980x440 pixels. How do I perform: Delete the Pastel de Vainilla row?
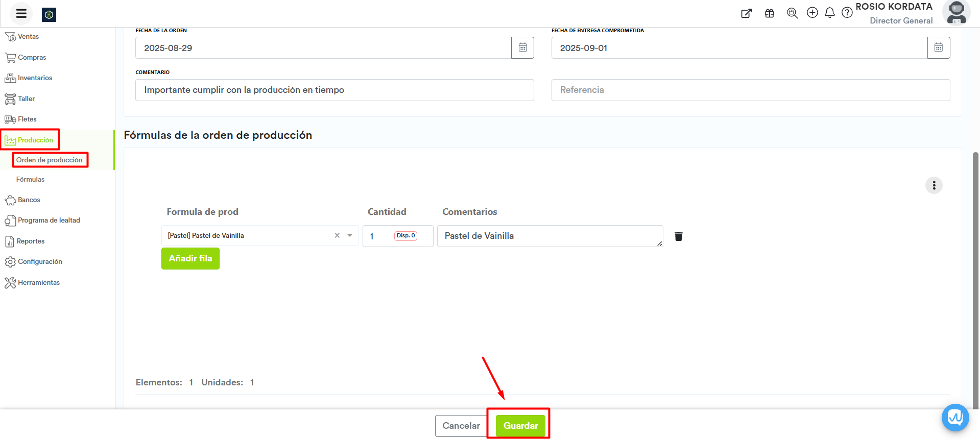click(678, 236)
